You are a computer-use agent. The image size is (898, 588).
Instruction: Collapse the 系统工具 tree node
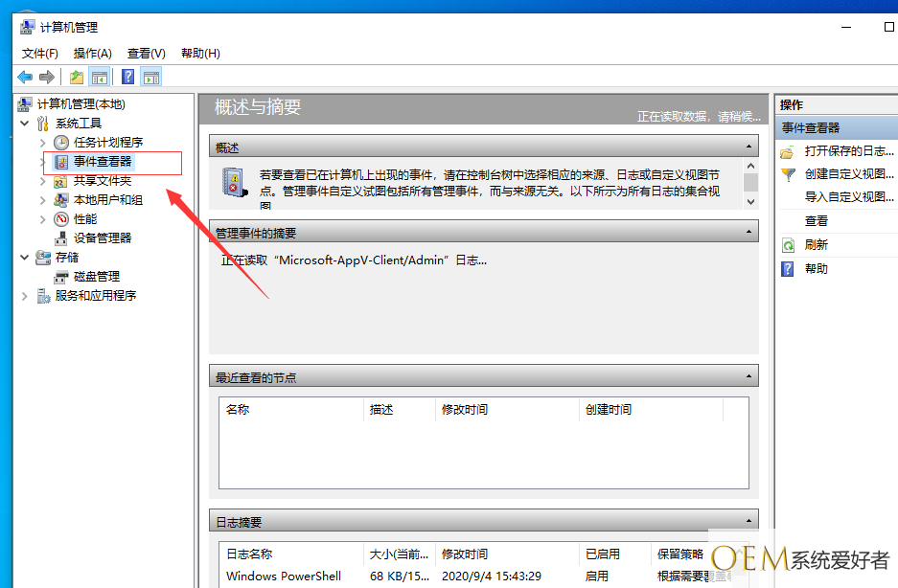tap(25, 124)
